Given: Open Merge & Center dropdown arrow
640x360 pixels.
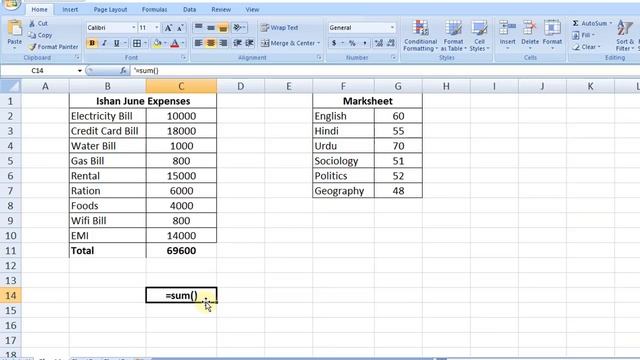Looking at the screenshot, I should [318, 43].
